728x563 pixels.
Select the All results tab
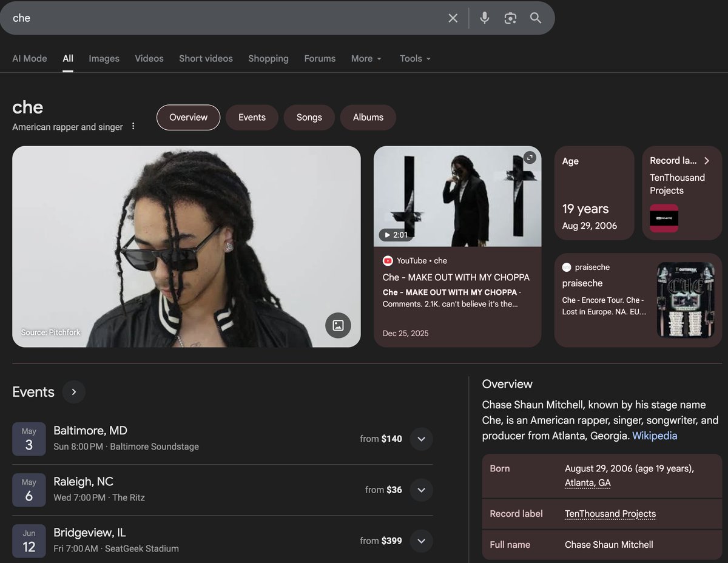tap(68, 58)
